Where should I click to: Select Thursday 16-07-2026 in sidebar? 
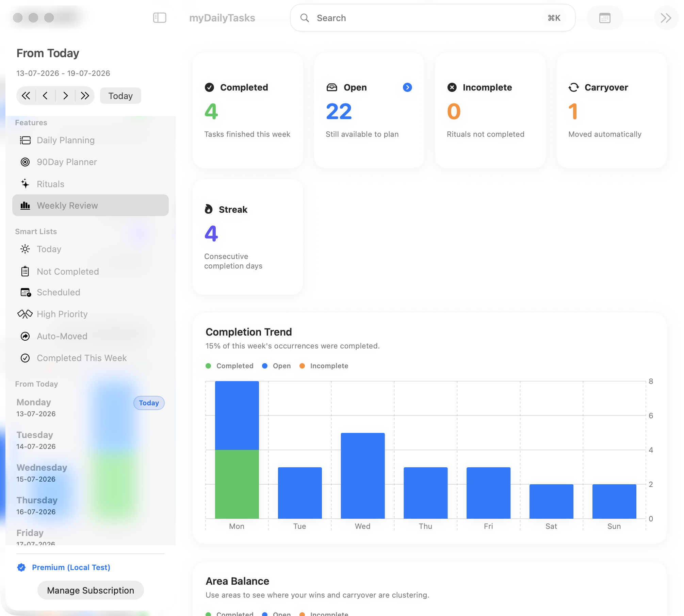click(x=91, y=505)
